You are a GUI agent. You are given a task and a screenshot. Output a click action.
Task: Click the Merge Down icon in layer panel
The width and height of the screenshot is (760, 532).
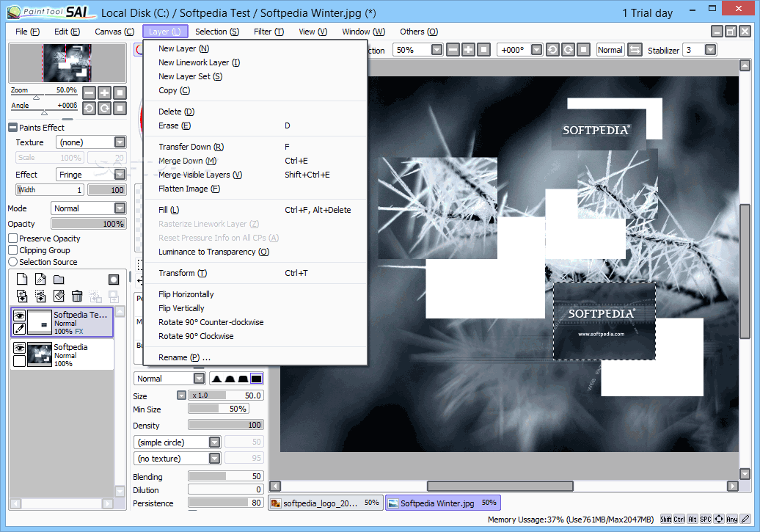click(41, 296)
